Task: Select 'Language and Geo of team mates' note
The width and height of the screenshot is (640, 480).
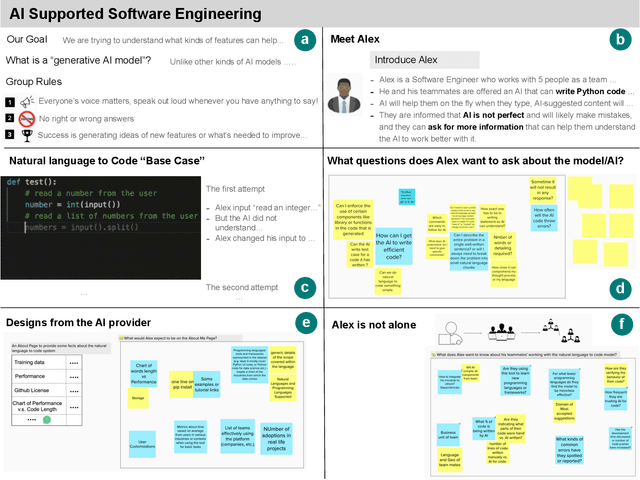Action: click(x=449, y=460)
